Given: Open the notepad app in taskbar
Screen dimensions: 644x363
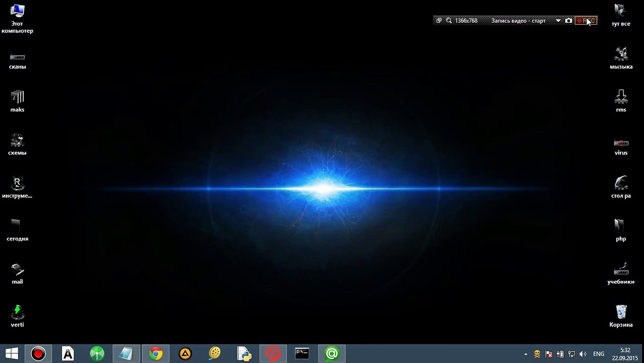Looking at the screenshot, I should [x=126, y=354].
